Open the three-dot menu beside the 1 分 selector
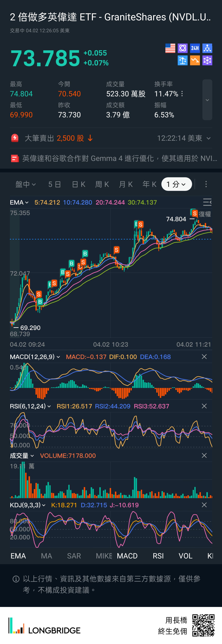The height and width of the screenshot is (644, 222). tap(206, 184)
